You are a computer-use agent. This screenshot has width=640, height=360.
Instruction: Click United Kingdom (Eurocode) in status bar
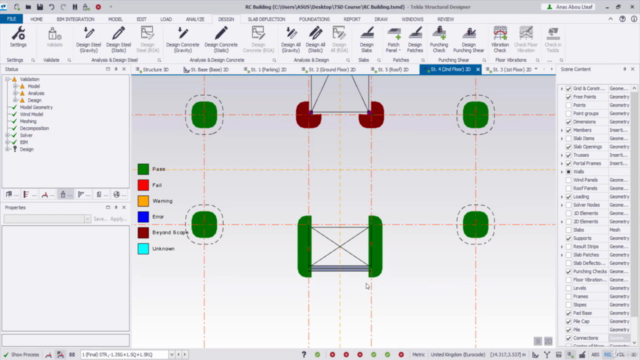click(458, 355)
